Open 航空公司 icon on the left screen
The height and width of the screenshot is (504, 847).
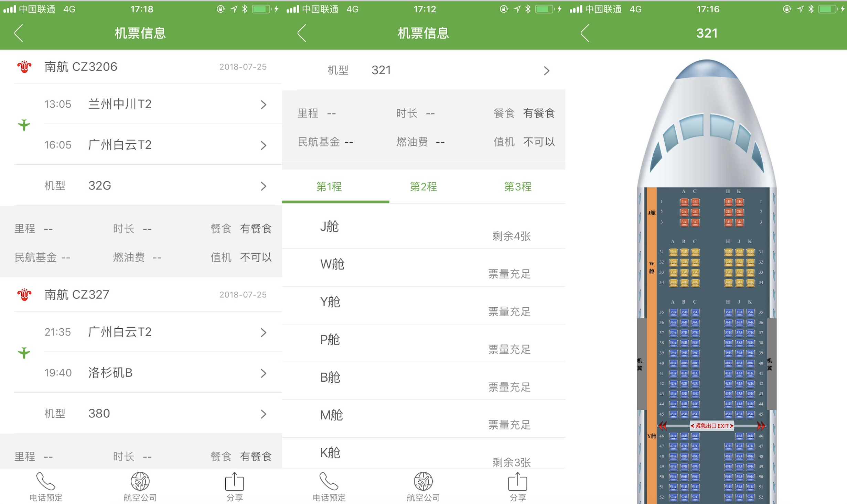pos(140,481)
